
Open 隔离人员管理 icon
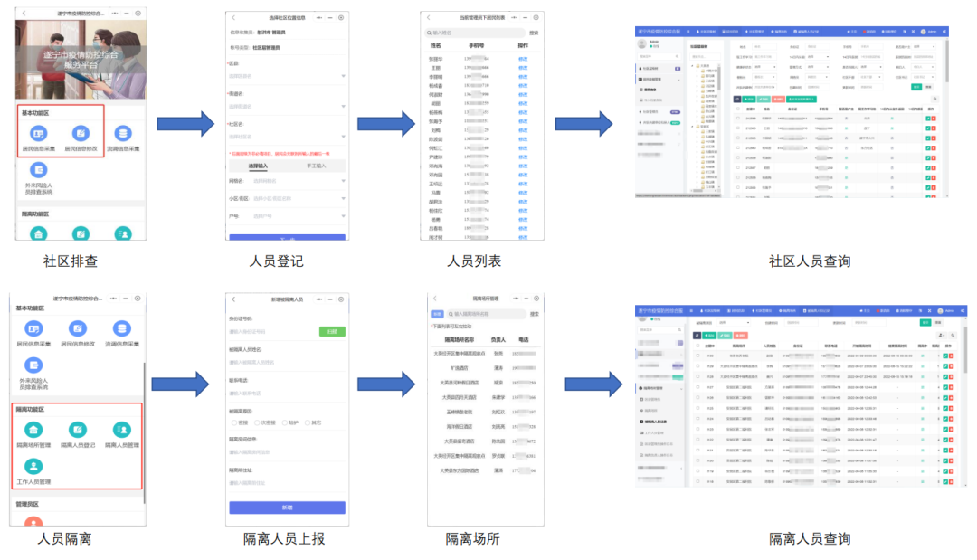[x=121, y=430]
